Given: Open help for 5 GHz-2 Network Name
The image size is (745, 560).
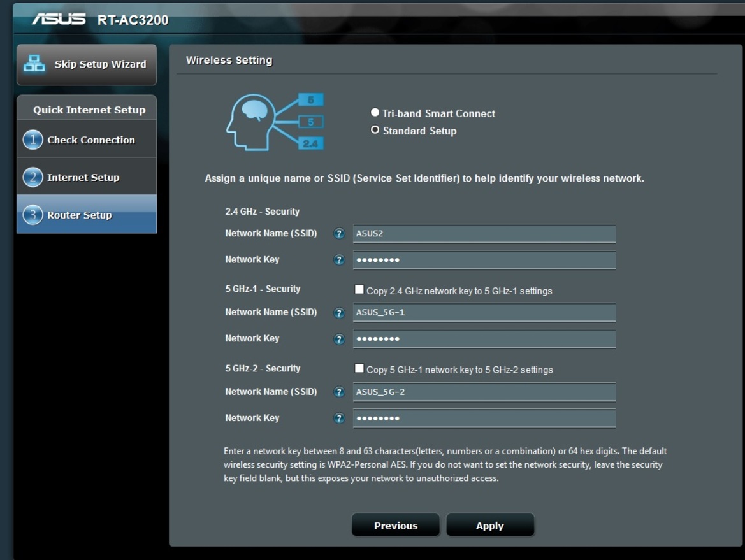Looking at the screenshot, I should click(x=339, y=392).
